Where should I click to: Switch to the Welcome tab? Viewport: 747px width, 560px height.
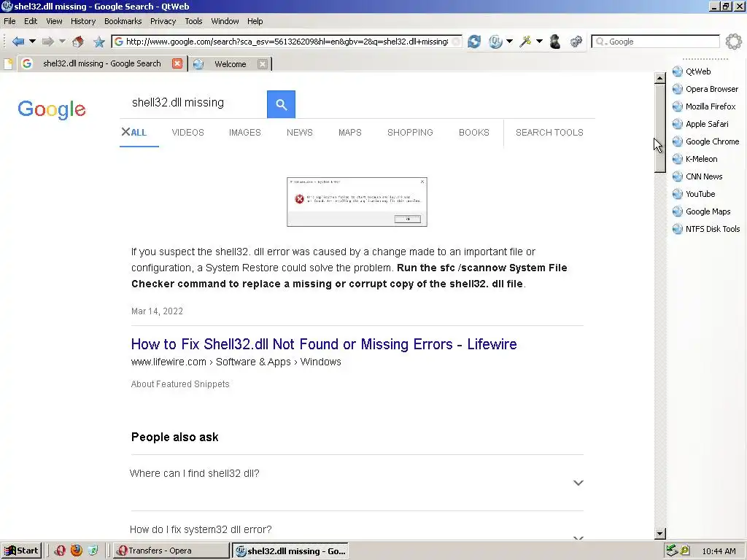pyautogui.click(x=230, y=64)
